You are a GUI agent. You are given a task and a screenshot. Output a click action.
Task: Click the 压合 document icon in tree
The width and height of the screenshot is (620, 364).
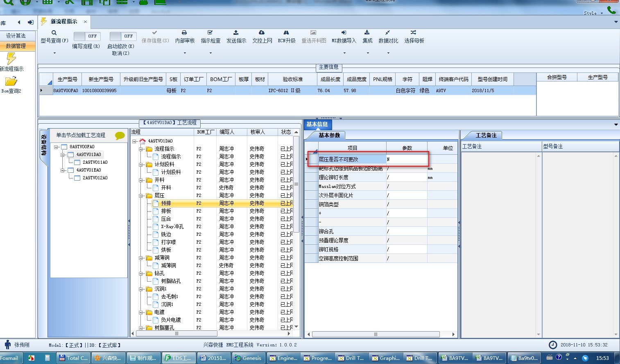[x=156, y=219]
